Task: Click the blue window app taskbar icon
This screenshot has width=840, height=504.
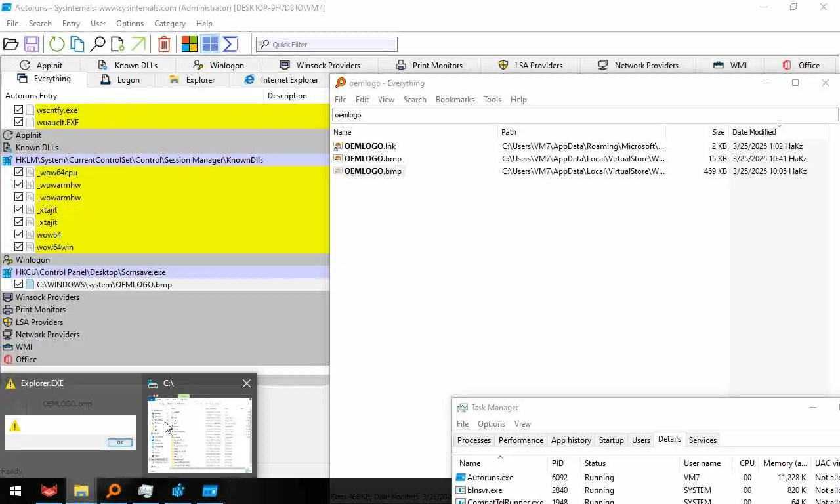Action: click(210, 490)
